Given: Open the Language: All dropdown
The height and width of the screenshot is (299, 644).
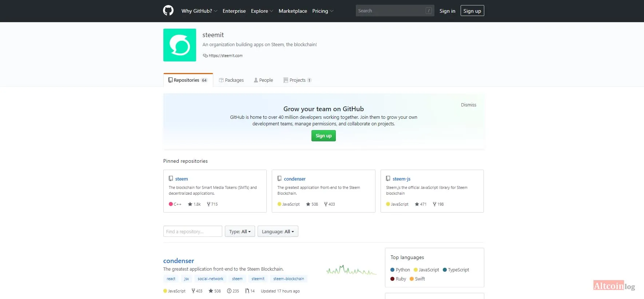Looking at the screenshot, I should tap(278, 231).
